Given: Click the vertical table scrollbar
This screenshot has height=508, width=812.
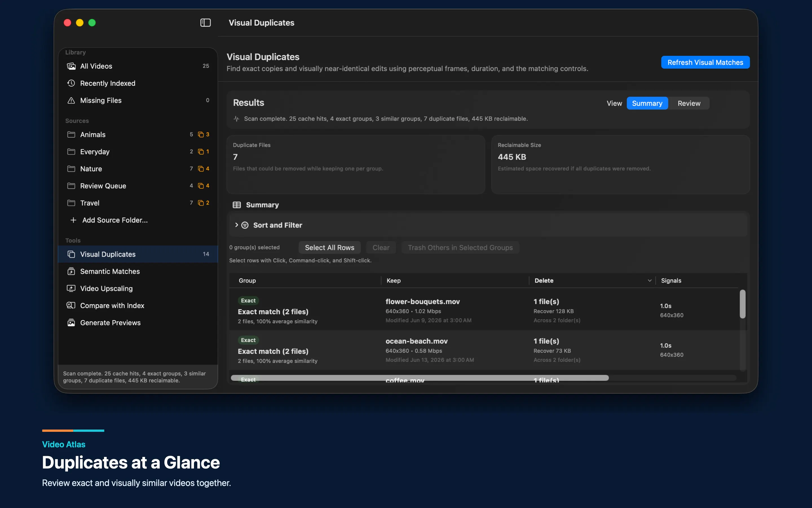Looking at the screenshot, I should (x=743, y=304).
